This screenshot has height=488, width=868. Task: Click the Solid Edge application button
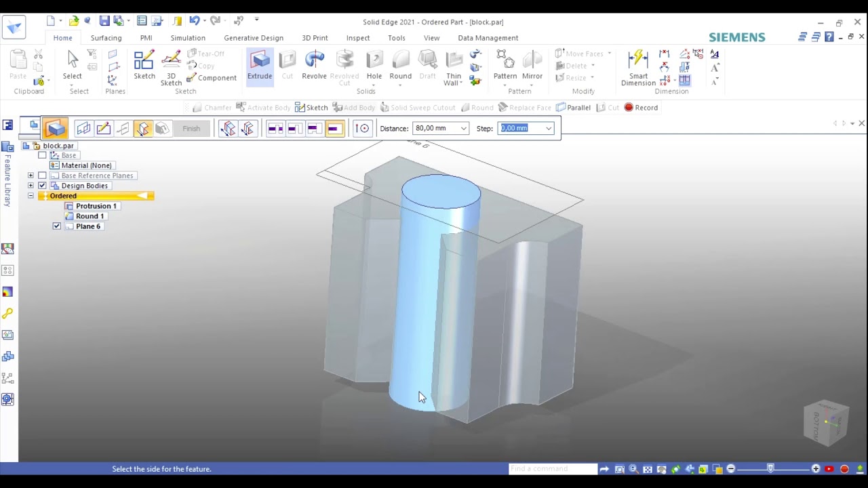pyautogui.click(x=14, y=28)
